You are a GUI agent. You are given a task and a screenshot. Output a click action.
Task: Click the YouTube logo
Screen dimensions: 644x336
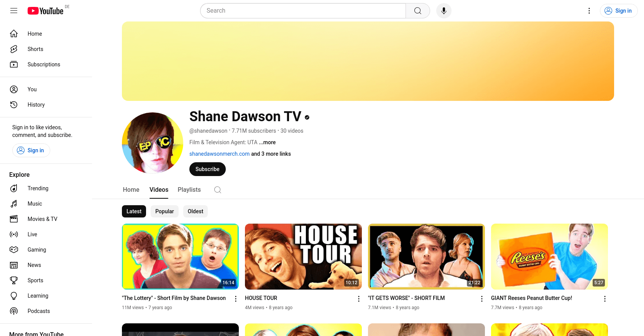coord(46,11)
